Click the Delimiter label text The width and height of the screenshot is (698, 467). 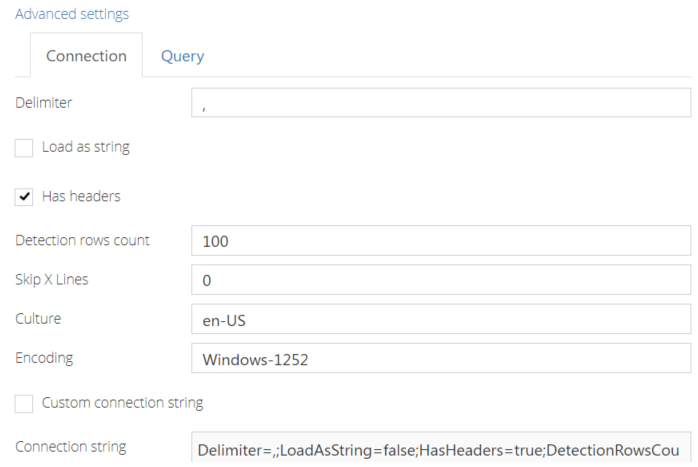pyautogui.click(x=43, y=103)
